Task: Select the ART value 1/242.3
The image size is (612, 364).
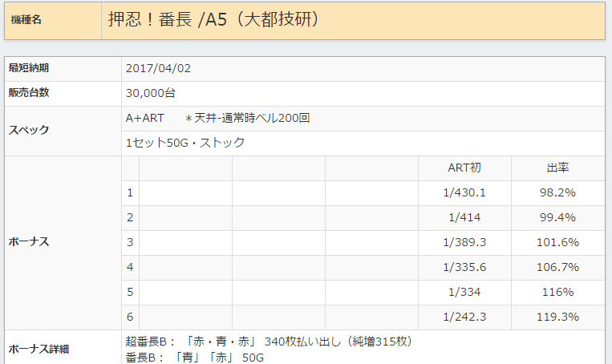Action: point(464,317)
